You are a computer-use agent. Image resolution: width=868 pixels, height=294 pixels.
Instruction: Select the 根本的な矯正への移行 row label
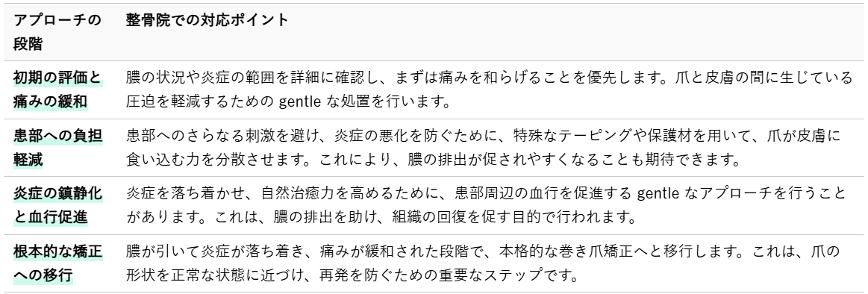tap(57, 263)
